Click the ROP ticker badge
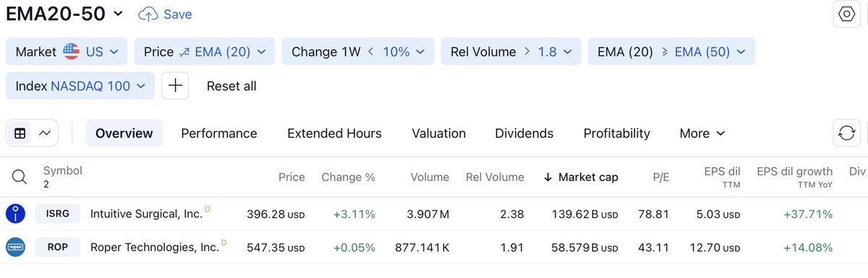 pos(58,247)
